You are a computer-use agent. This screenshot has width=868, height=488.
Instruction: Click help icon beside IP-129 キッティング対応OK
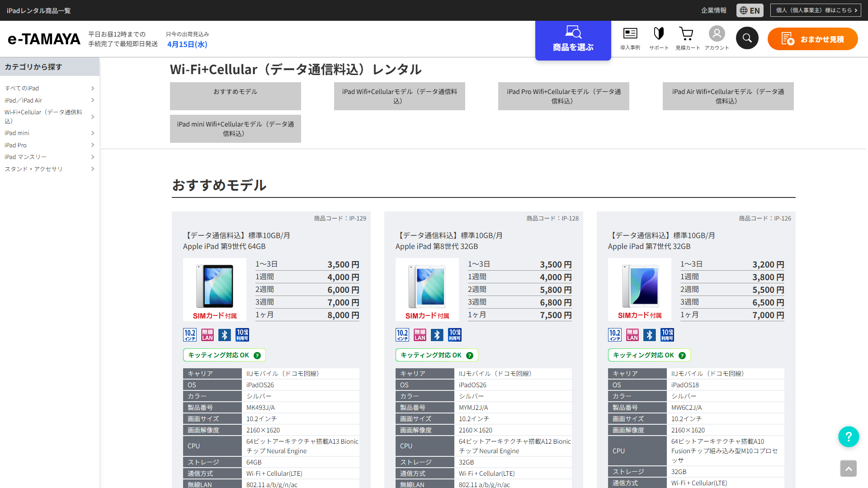pos(257,356)
